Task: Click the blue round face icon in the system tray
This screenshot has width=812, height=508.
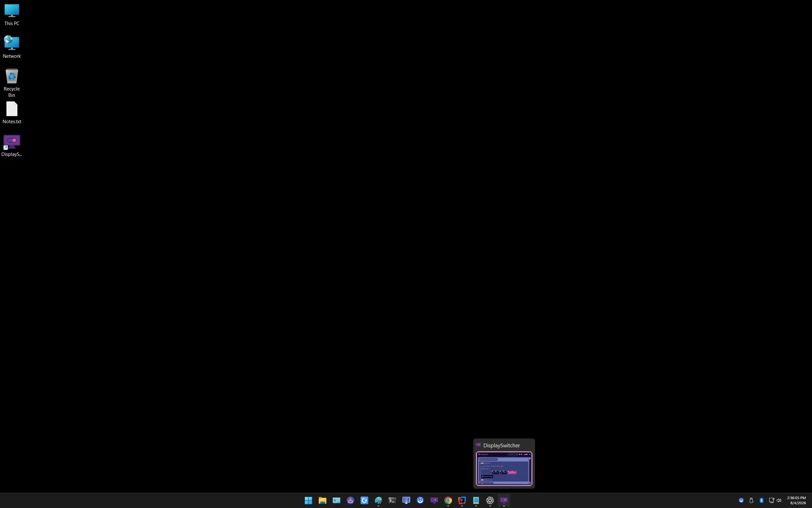Action: [741, 500]
